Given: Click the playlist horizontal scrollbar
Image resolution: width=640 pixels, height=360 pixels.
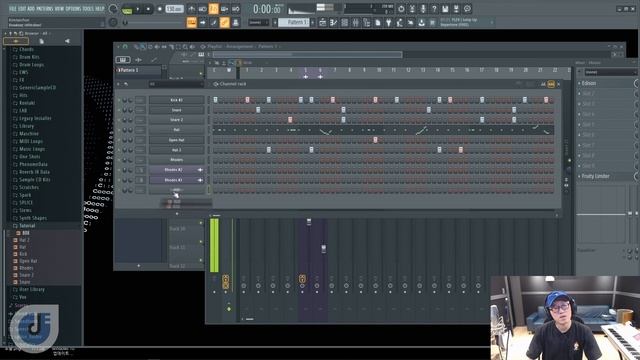Looking at the screenshot, I should point(307,54).
